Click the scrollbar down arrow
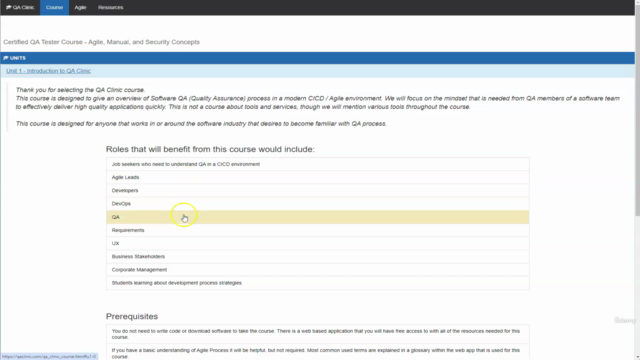640x360 pixels. pyautogui.click(x=637, y=357)
